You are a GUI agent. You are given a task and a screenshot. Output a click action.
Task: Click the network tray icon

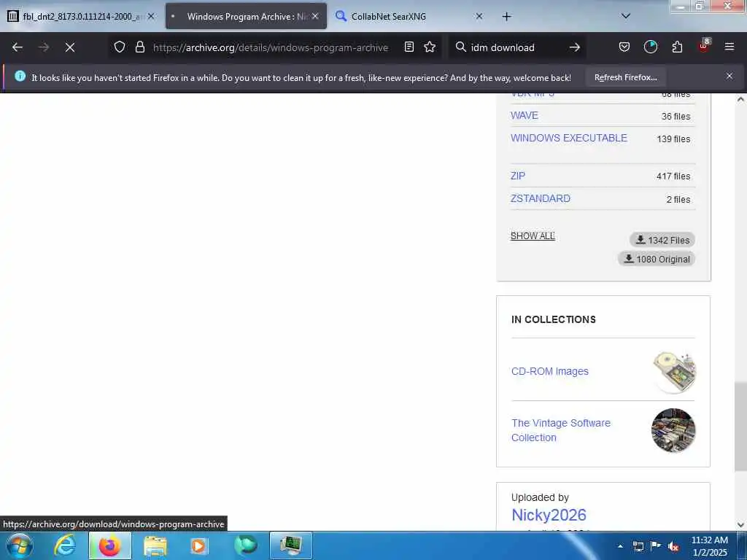(x=638, y=546)
